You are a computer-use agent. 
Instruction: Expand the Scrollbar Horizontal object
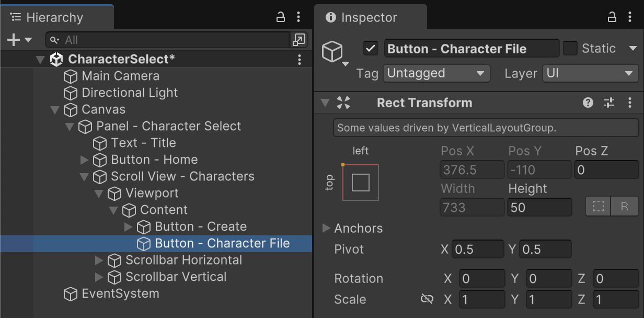click(x=99, y=260)
